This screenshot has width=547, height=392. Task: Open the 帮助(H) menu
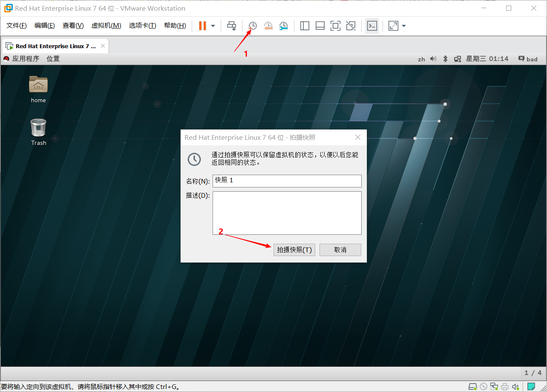pos(175,26)
